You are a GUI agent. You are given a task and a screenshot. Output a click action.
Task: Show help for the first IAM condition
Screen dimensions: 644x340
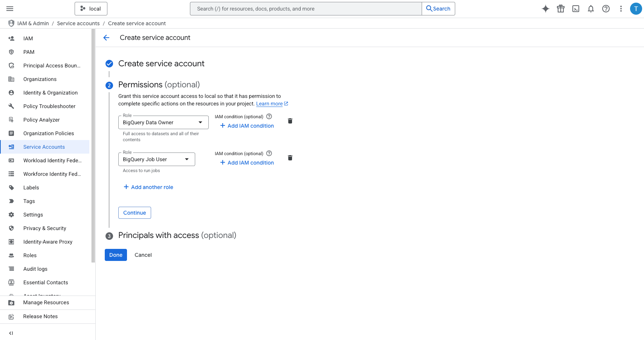[269, 116]
